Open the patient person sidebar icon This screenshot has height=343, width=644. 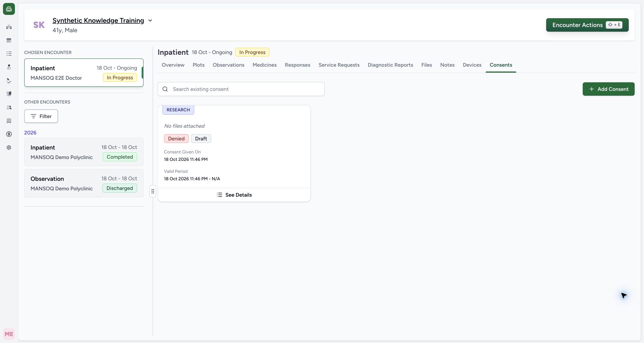(x=9, y=67)
